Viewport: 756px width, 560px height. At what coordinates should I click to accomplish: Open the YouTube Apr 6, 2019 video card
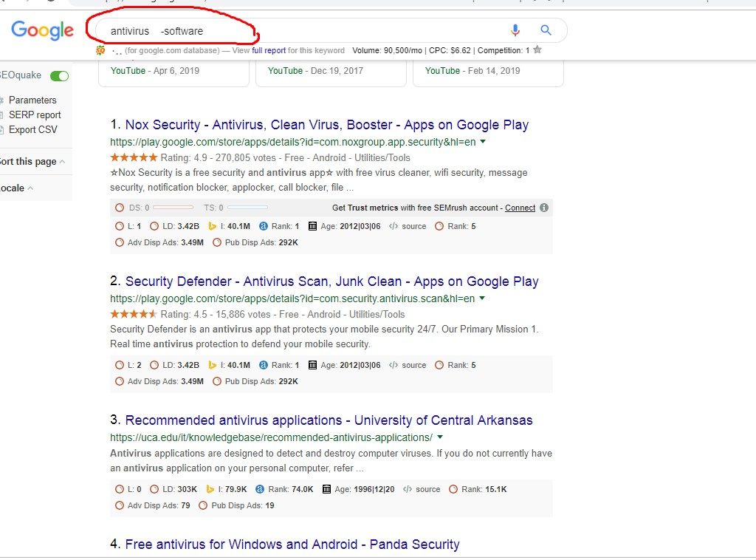(173, 73)
